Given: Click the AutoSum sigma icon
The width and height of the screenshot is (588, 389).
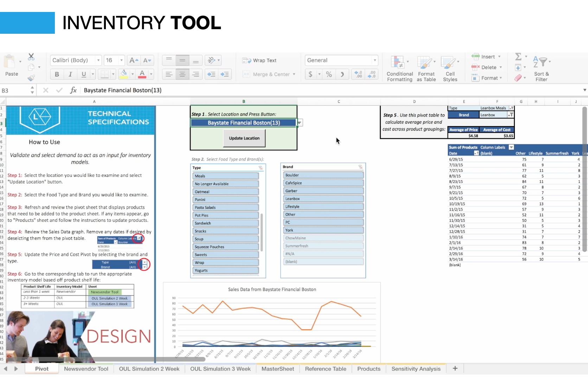Looking at the screenshot, I should point(518,56).
